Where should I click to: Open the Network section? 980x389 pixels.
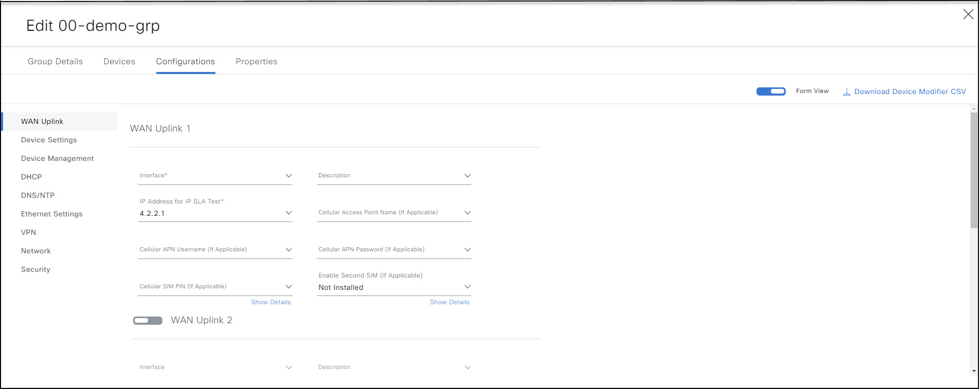coord(36,251)
